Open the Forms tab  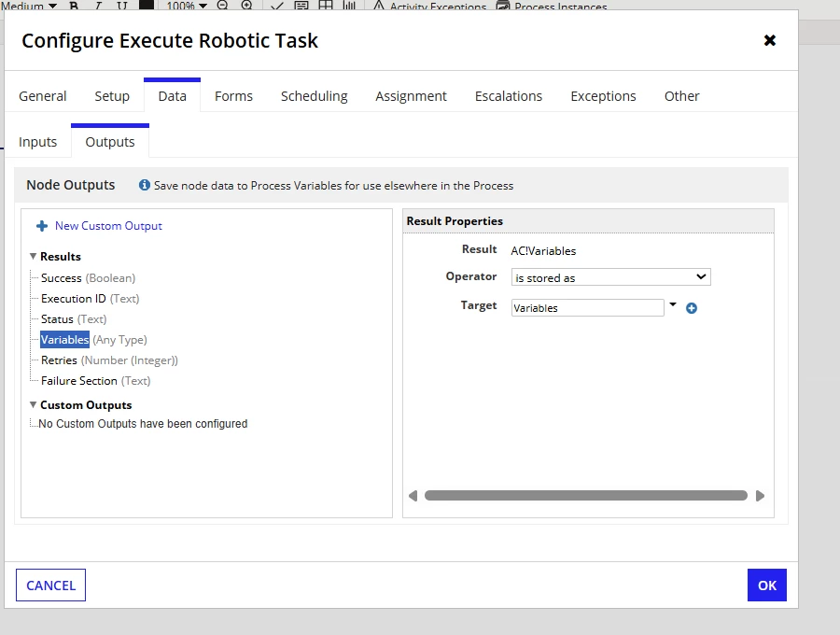click(x=233, y=96)
